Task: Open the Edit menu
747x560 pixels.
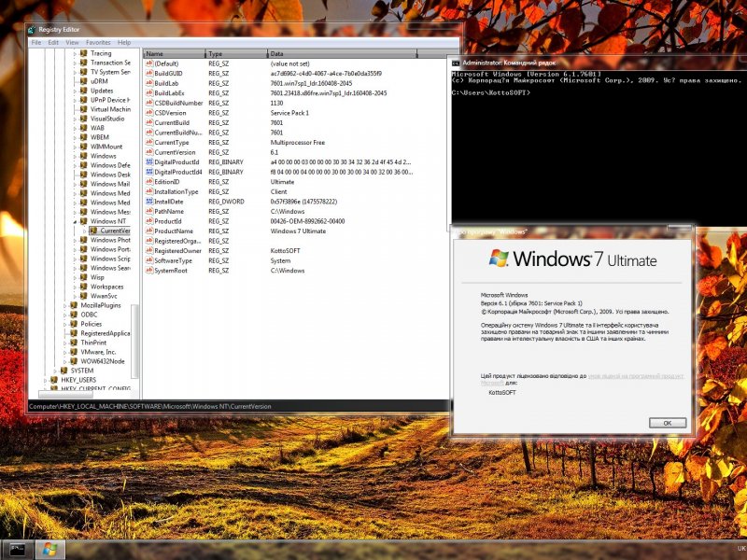Action: pos(53,42)
